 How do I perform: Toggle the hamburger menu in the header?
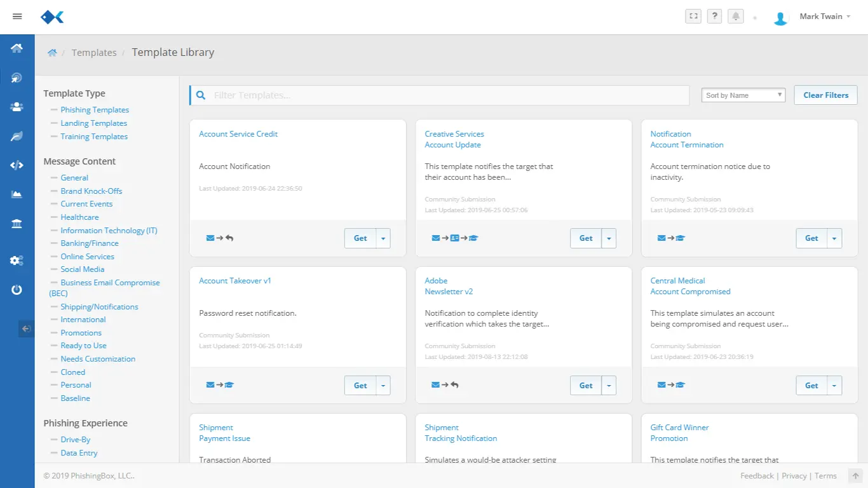[17, 17]
